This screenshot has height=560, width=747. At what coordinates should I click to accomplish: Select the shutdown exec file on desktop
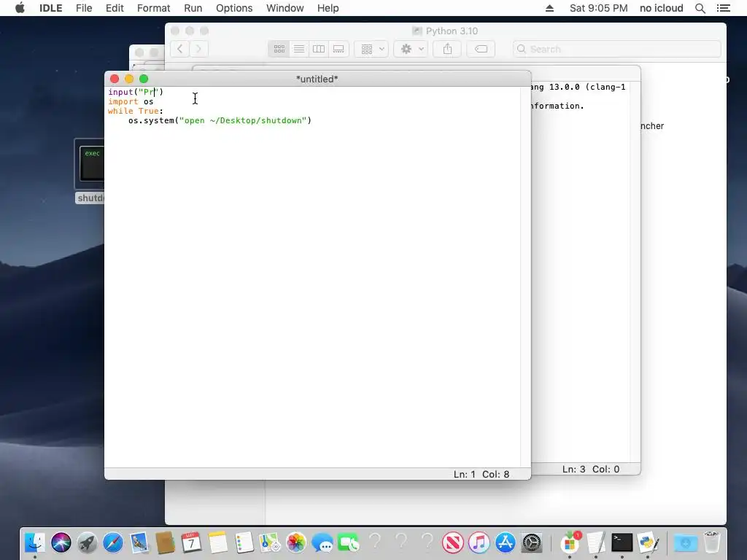point(90,164)
